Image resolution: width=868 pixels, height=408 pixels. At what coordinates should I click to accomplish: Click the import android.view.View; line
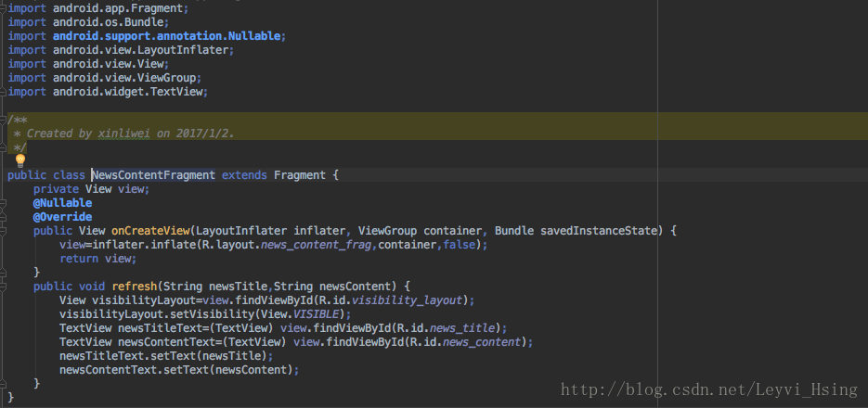tap(88, 64)
